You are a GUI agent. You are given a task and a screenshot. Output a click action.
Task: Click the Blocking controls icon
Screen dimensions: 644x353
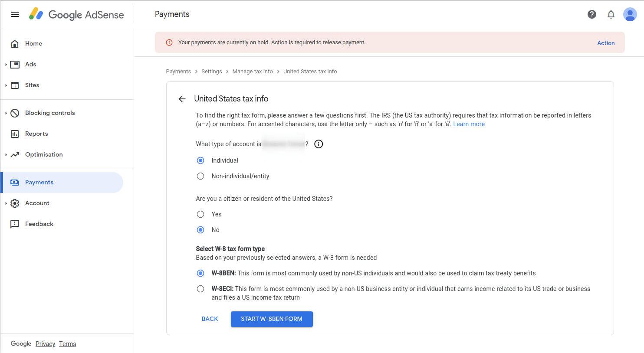click(x=15, y=113)
